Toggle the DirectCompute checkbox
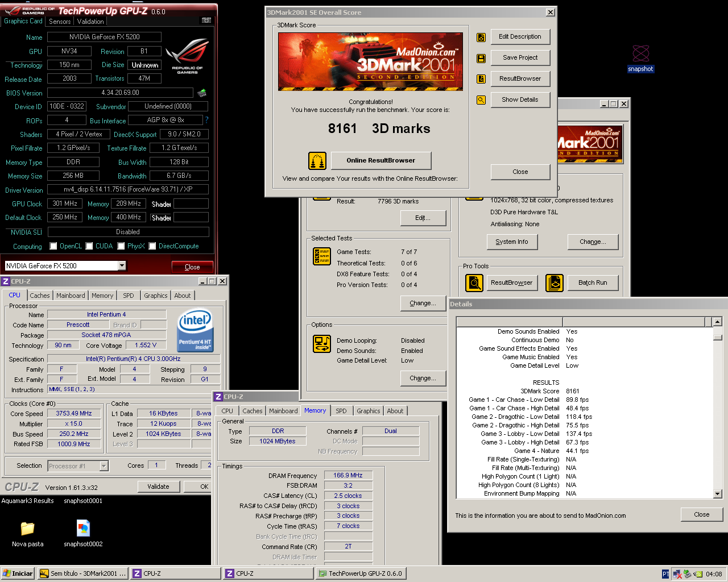Image resolution: width=728 pixels, height=582 pixels. (152, 246)
